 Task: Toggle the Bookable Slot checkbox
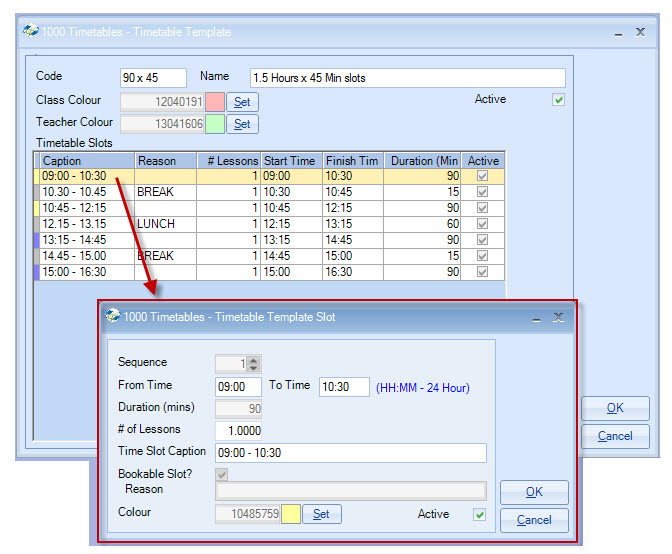(x=222, y=474)
